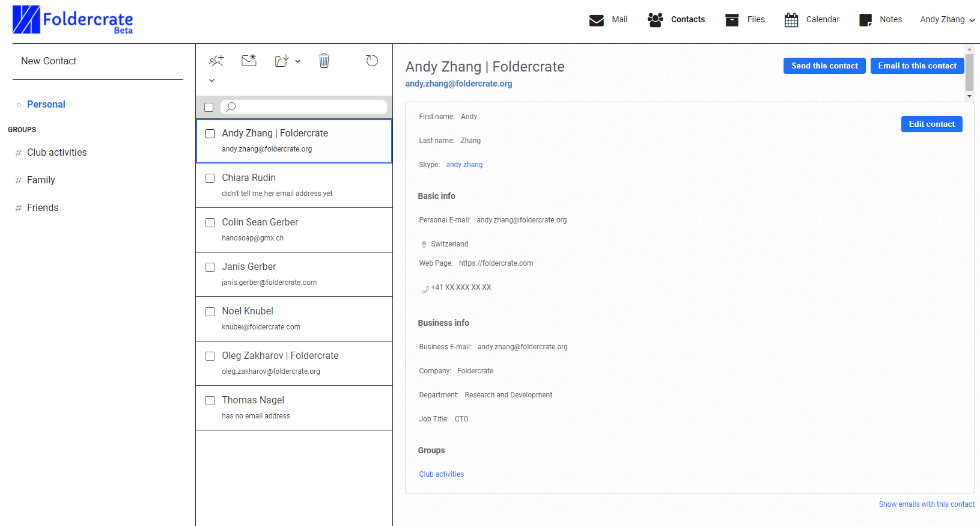Click the Notes sticky icon
This screenshot has height=526, width=980.
[x=865, y=20]
